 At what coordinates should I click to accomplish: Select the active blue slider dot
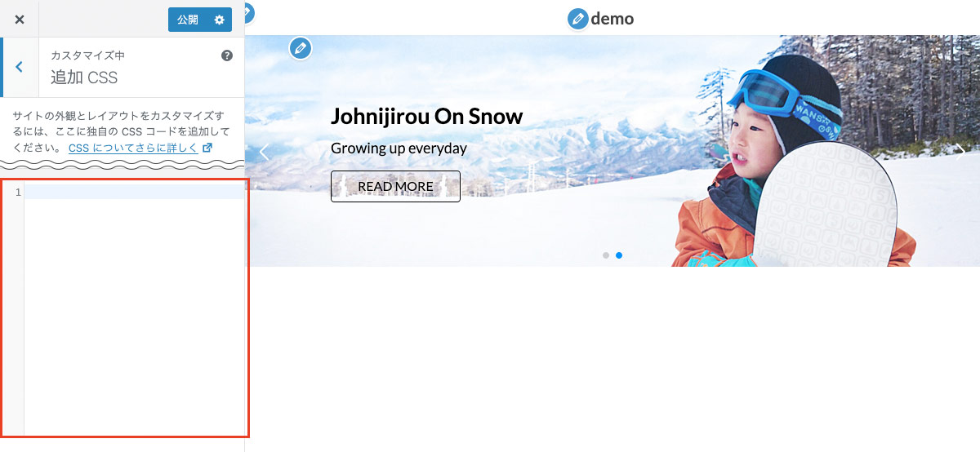point(619,255)
